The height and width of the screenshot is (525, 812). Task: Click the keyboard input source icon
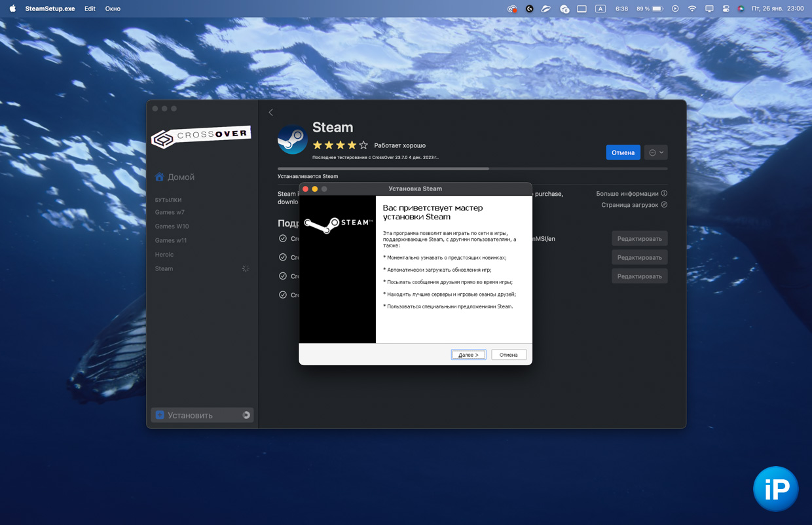600,9
